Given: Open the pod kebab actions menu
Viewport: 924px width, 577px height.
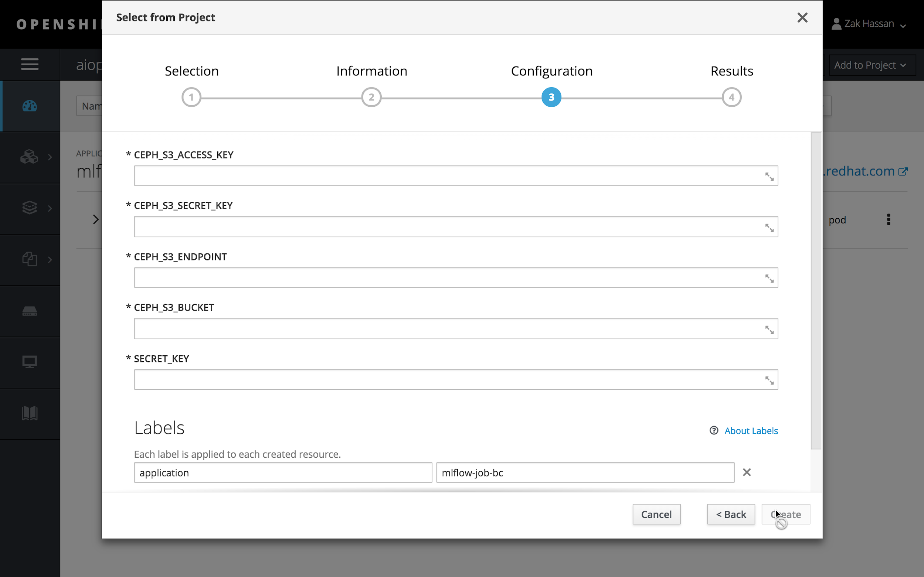Looking at the screenshot, I should point(889,219).
